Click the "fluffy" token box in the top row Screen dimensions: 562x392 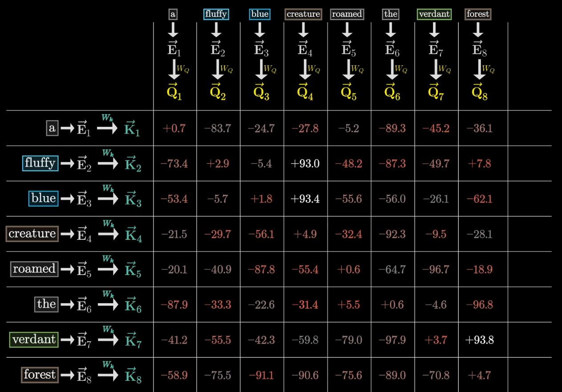coord(216,14)
